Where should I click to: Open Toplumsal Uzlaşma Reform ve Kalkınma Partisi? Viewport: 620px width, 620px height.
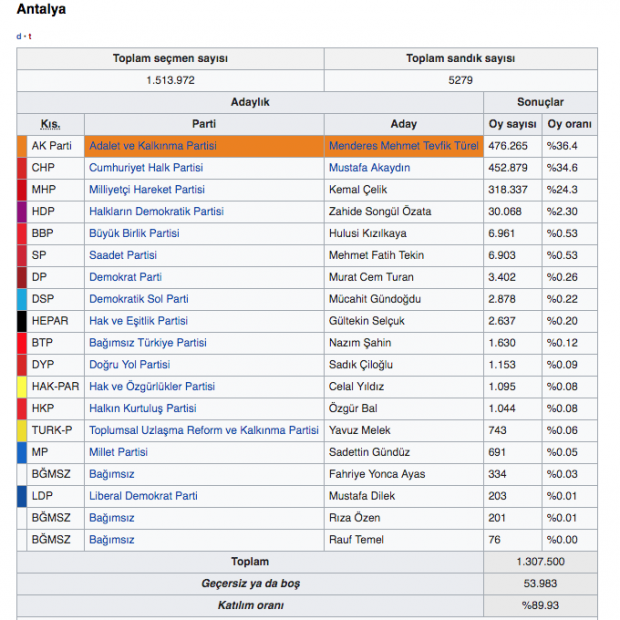[204, 431]
